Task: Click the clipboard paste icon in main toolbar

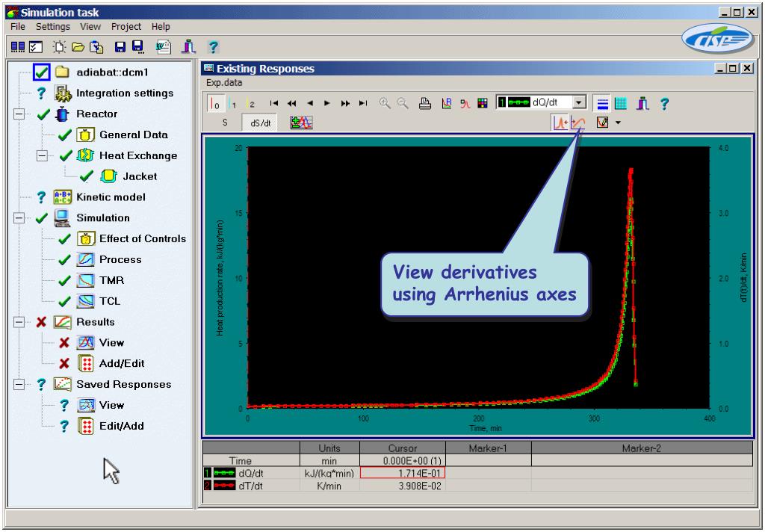Action: click(x=97, y=47)
